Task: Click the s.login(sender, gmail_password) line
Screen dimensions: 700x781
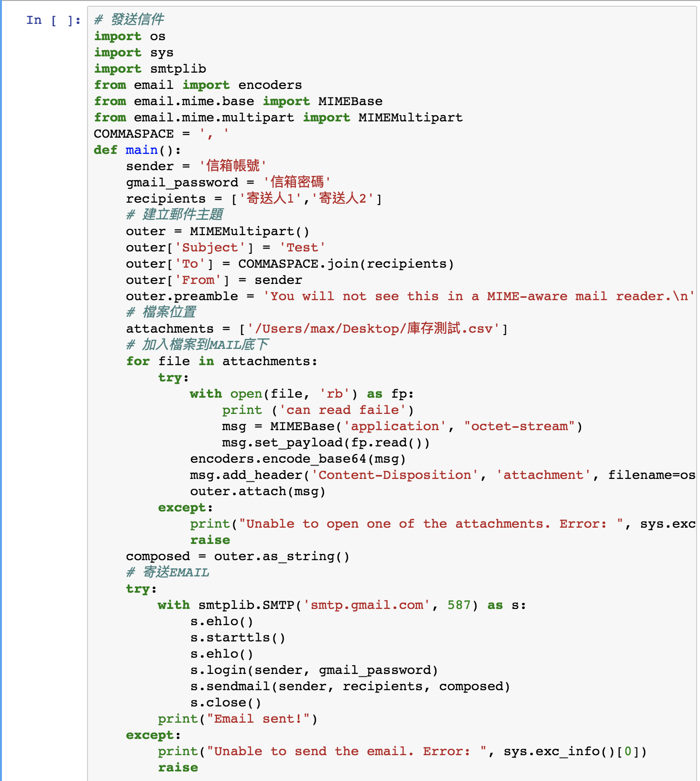Action: [x=314, y=670]
